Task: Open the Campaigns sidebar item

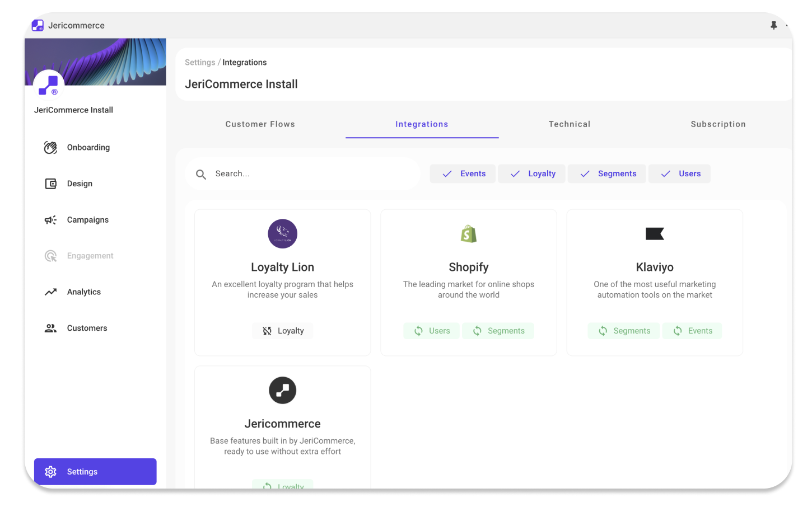Action: click(x=95, y=220)
